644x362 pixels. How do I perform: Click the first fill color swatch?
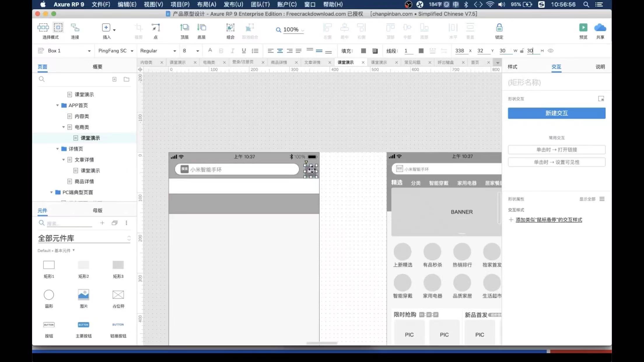[x=363, y=51]
